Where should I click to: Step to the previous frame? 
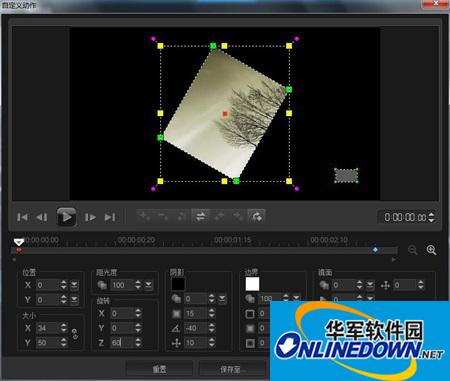(x=42, y=217)
